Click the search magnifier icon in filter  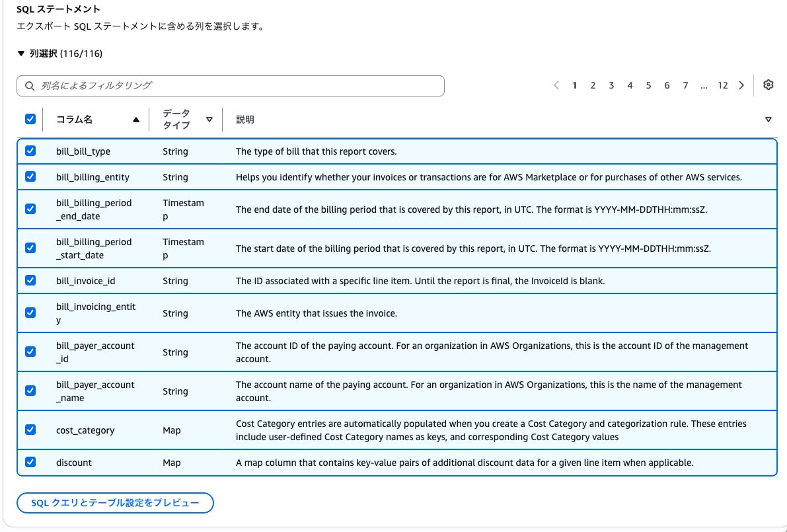[x=30, y=86]
